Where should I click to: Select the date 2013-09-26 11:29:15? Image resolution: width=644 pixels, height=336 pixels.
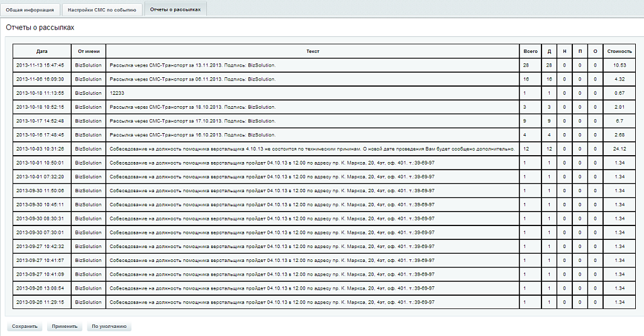[40, 302]
